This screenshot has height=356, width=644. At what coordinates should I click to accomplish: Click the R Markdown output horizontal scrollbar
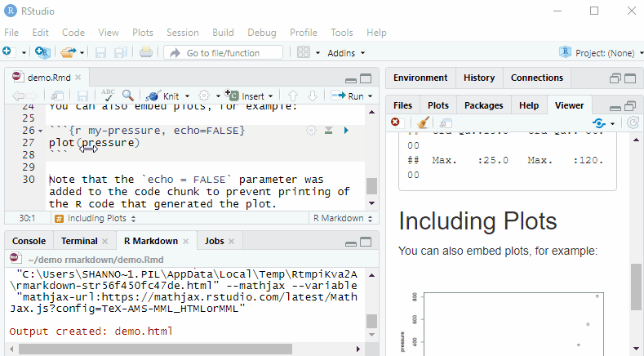point(155,349)
